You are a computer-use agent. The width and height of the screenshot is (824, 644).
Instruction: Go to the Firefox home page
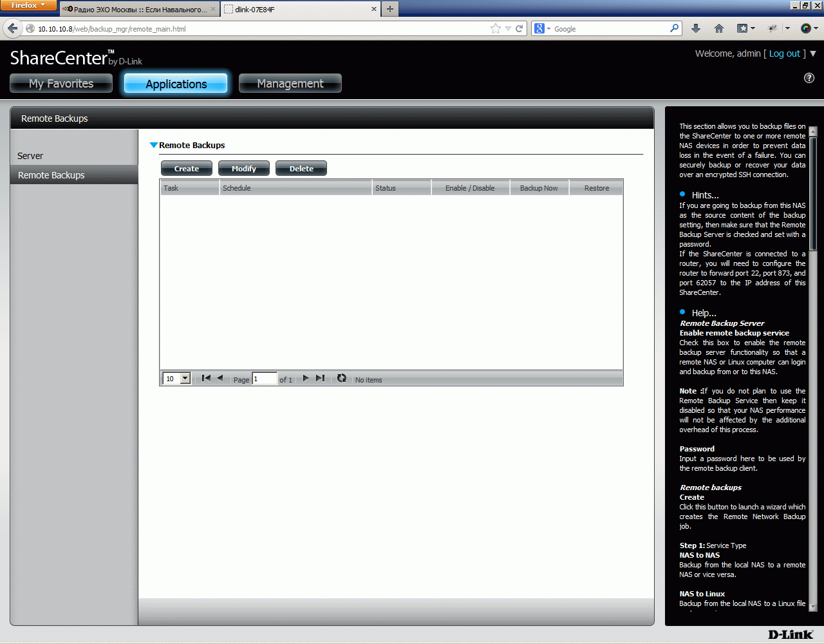[x=719, y=28]
